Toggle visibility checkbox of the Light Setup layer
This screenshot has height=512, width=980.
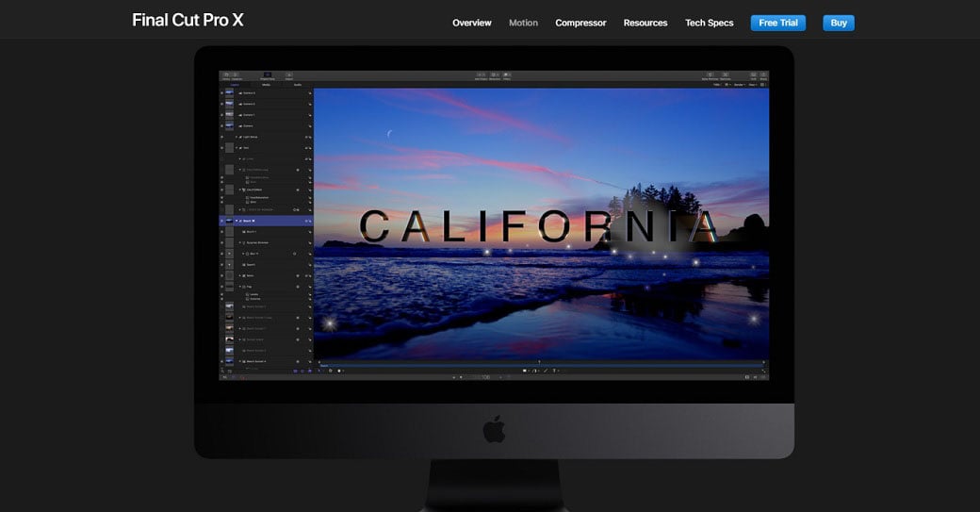(x=222, y=137)
